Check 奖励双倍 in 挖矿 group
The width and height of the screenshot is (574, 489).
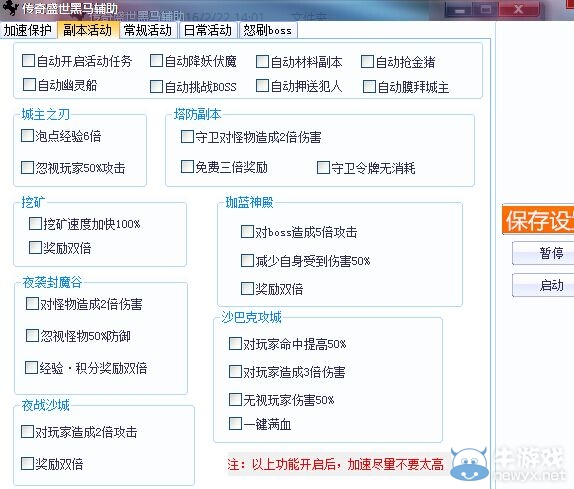[x=35, y=247]
